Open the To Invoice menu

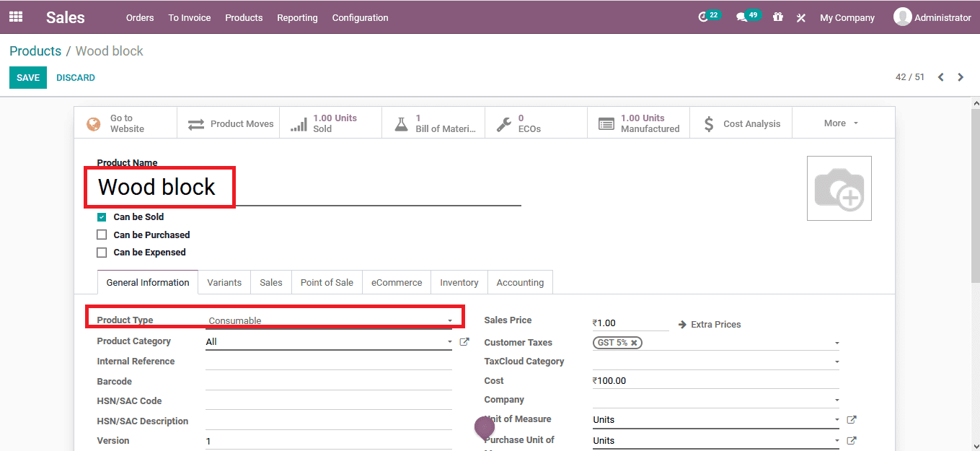coord(190,17)
